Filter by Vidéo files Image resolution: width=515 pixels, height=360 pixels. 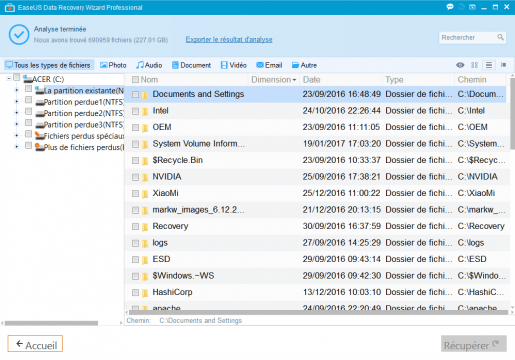coord(234,65)
